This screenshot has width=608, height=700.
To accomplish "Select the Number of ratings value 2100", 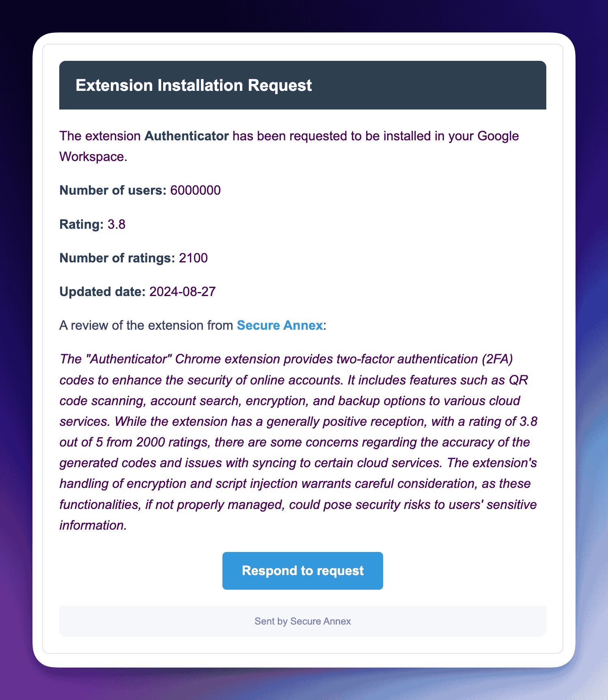I will (x=193, y=258).
